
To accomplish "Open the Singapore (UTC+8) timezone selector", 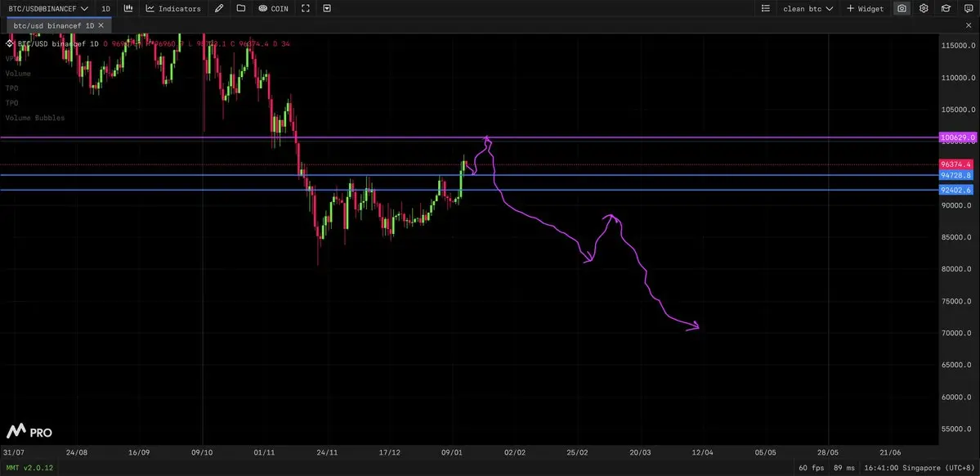I will tap(918, 468).
